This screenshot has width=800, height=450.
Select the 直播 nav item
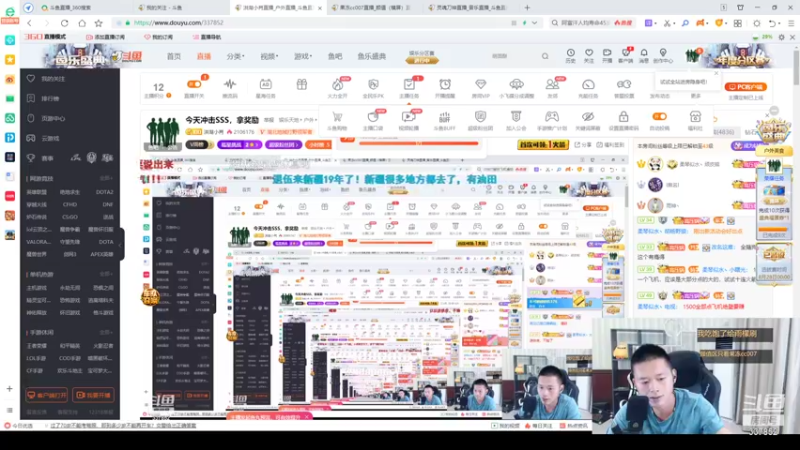point(204,56)
